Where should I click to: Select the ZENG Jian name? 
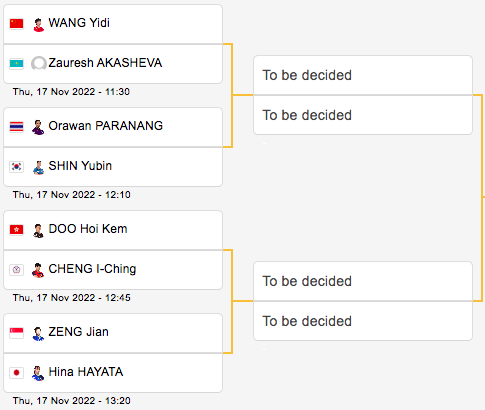click(x=79, y=332)
